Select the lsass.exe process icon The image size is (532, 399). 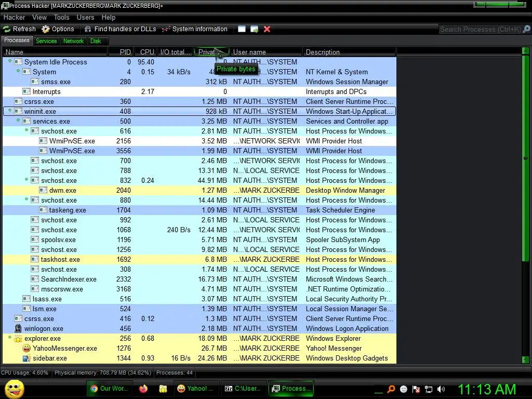[x=26, y=299]
